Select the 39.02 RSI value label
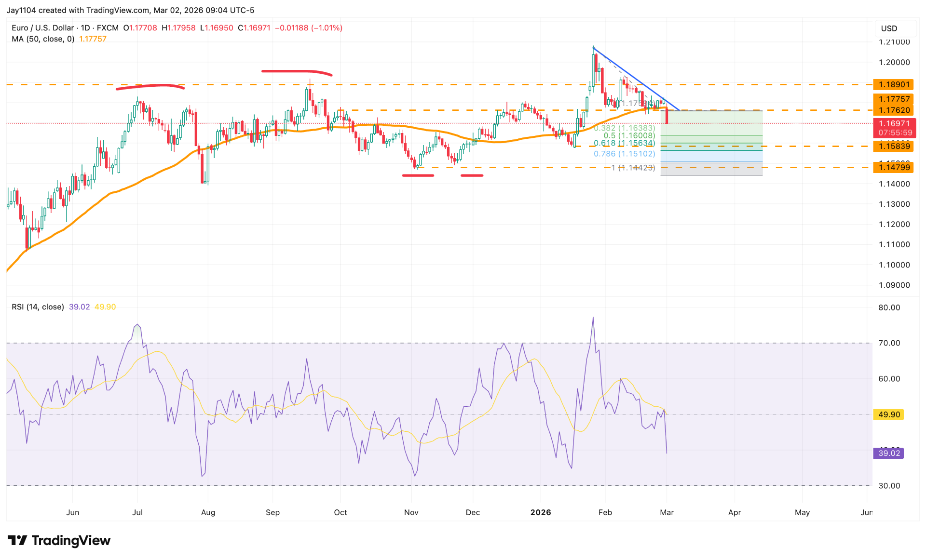 (889, 453)
